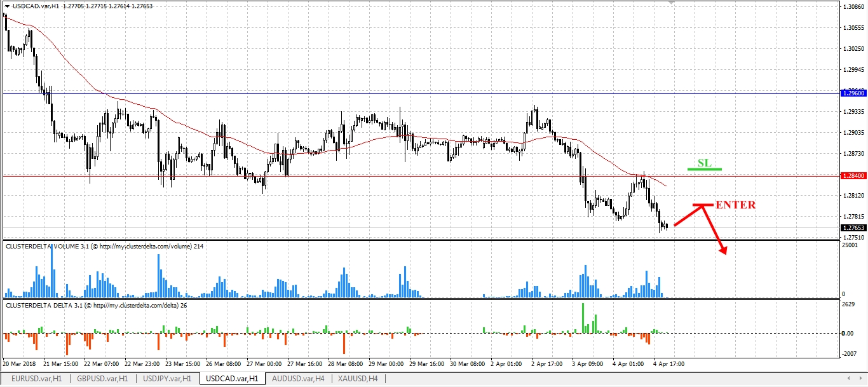The width and height of the screenshot is (868, 387).
Task: Click the red 1.28400 price label
Action: tap(853, 176)
